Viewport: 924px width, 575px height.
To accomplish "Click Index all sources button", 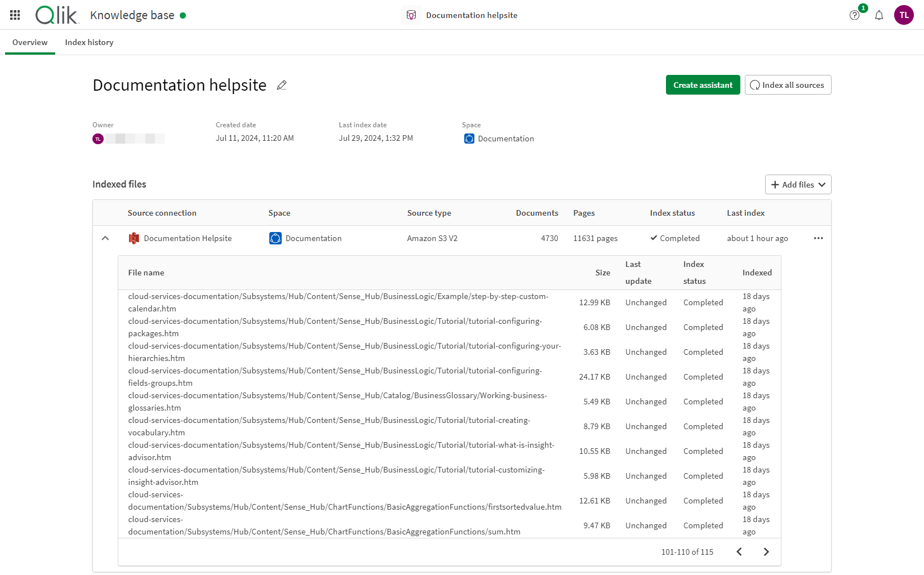I will [x=788, y=85].
